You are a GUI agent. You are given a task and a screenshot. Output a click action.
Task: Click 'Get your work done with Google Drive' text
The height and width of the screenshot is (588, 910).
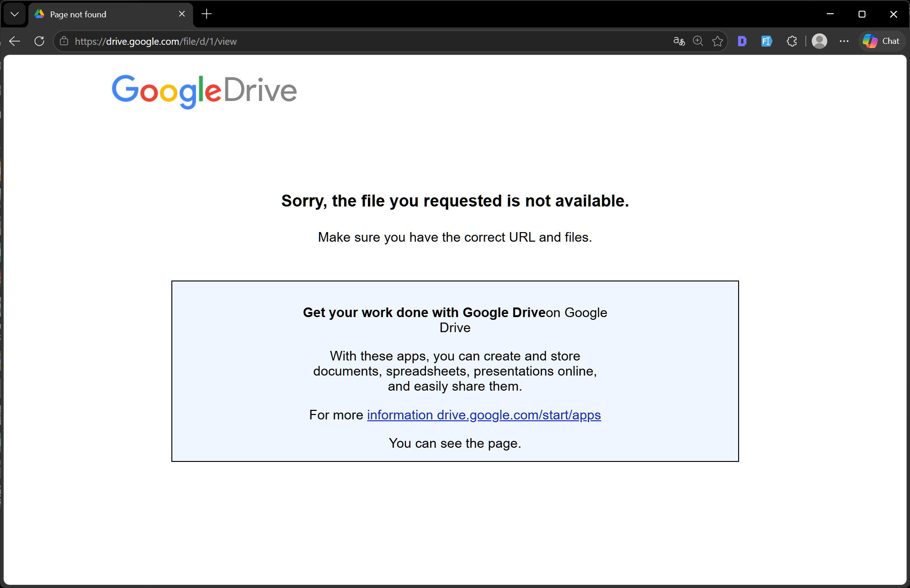coord(424,313)
